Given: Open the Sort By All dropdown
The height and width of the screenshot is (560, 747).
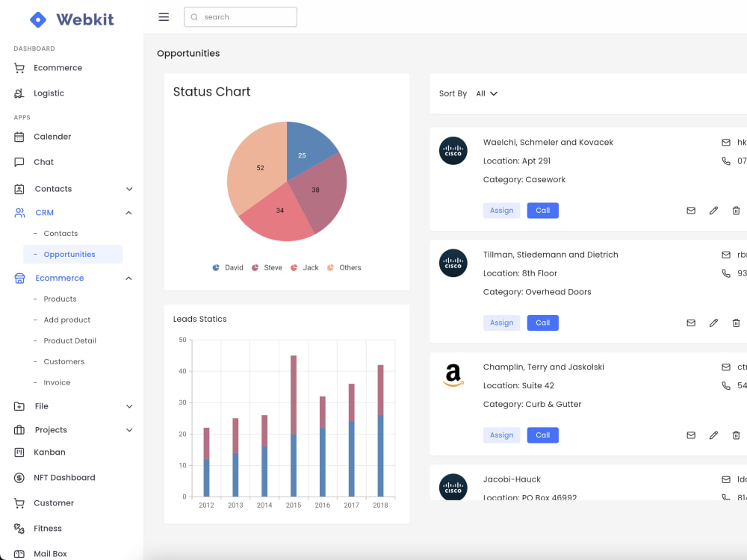Looking at the screenshot, I should (x=487, y=94).
